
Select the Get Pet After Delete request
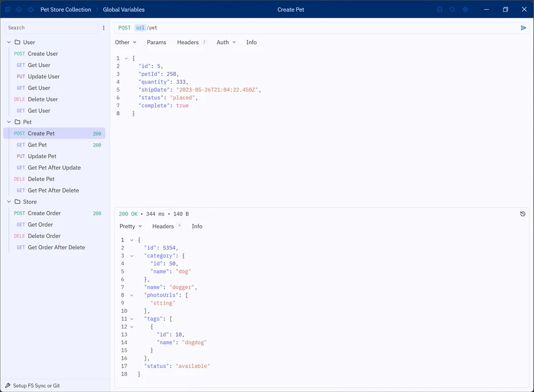point(54,190)
